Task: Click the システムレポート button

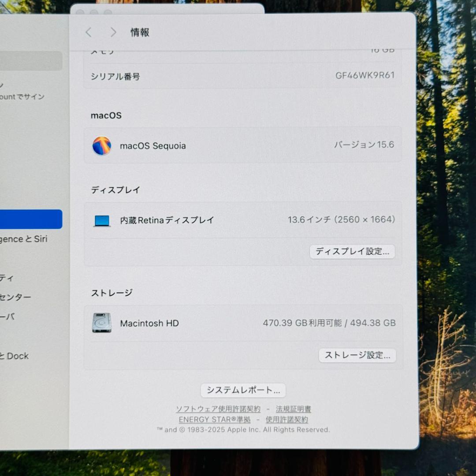Action: click(x=243, y=390)
